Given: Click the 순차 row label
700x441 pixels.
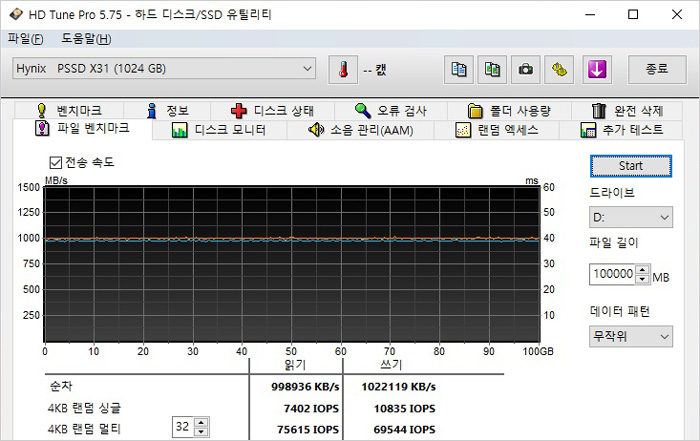Looking at the screenshot, I should (61, 386).
